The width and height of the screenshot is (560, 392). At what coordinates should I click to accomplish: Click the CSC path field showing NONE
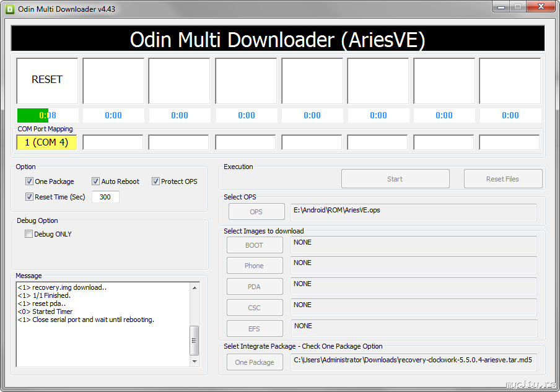click(414, 307)
